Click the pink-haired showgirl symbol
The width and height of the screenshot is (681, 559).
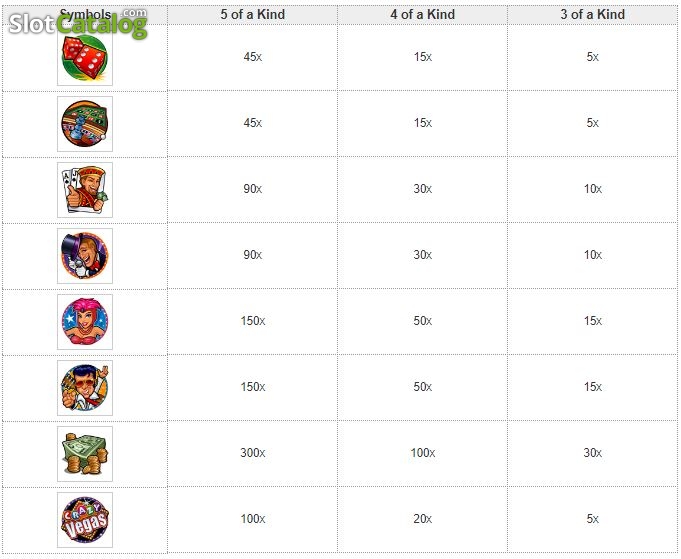point(85,322)
